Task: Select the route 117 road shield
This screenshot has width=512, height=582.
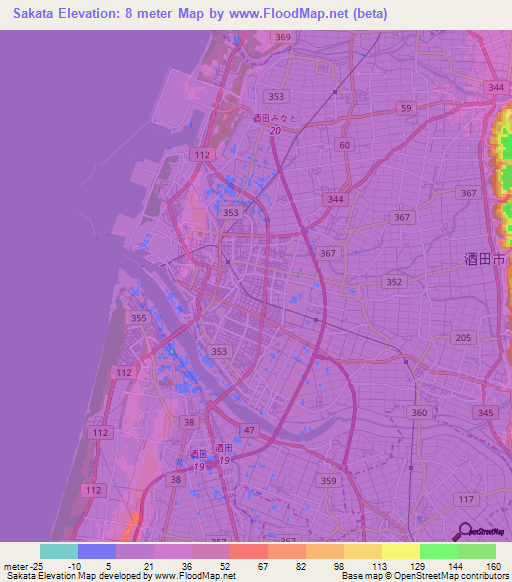Action: pyautogui.click(x=466, y=500)
